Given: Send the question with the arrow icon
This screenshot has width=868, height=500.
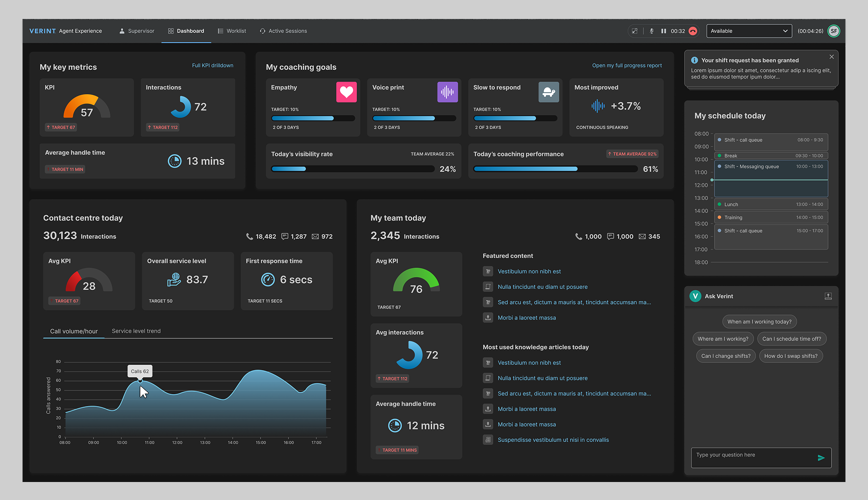Looking at the screenshot, I should (x=820, y=457).
